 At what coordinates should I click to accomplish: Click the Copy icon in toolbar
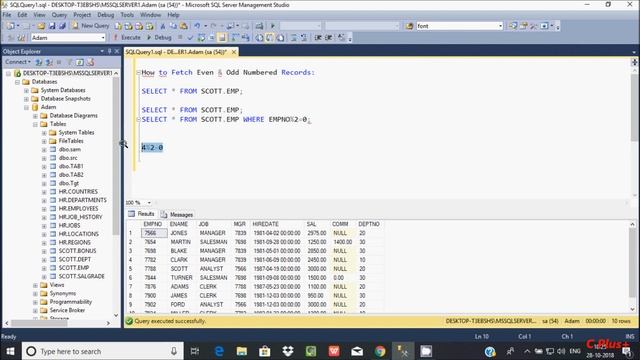pyautogui.click(x=173, y=26)
